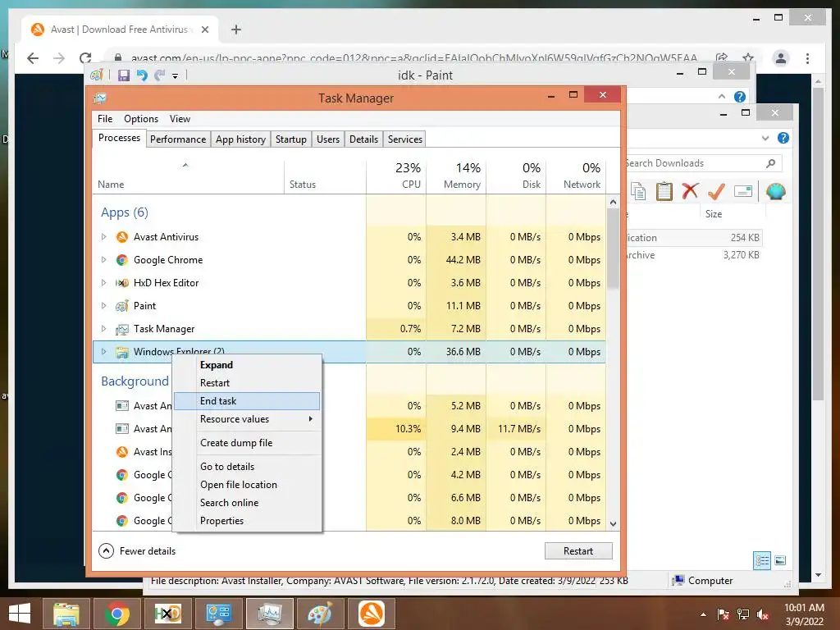Click the Google Chrome icon in the Apps list
Image resolution: width=840 pixels, height=630 pixels.
(x=122, y=260)
